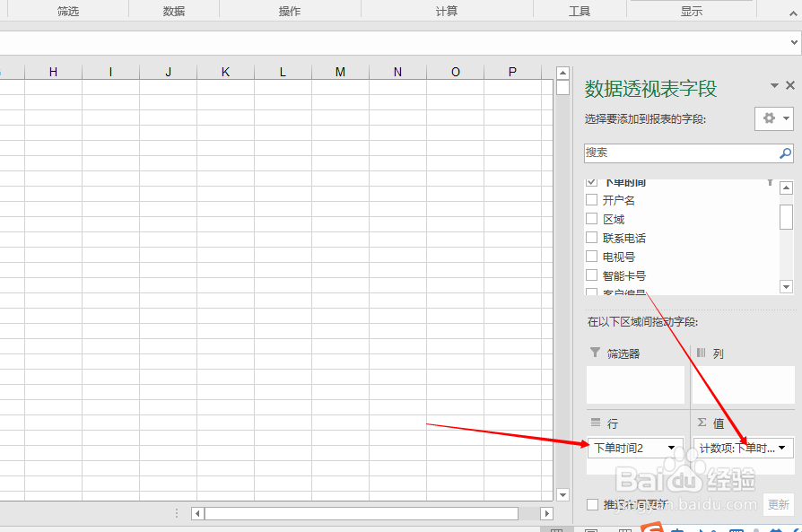Open the pane options arrow beside 数据透视表字段 title
802x532 pixels.
coord(772,85)
